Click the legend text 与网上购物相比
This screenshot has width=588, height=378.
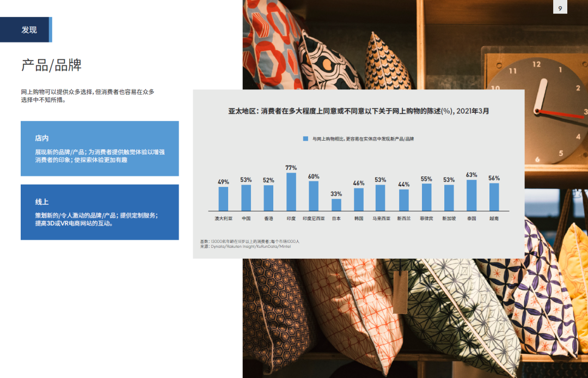(x=363, y=139)
